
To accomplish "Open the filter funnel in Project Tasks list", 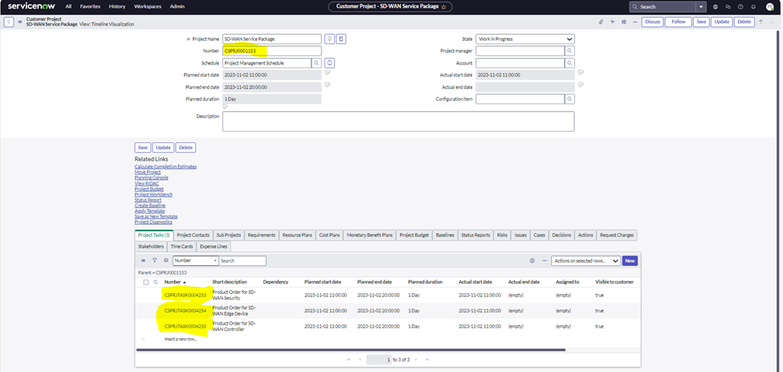I will tap(154, 261).
